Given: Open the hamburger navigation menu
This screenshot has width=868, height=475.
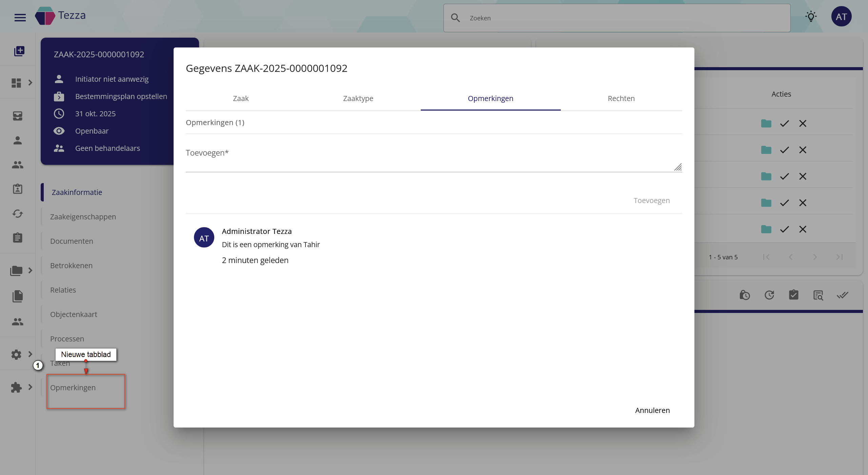Looking at the screenshot, I should pos(20,17).
